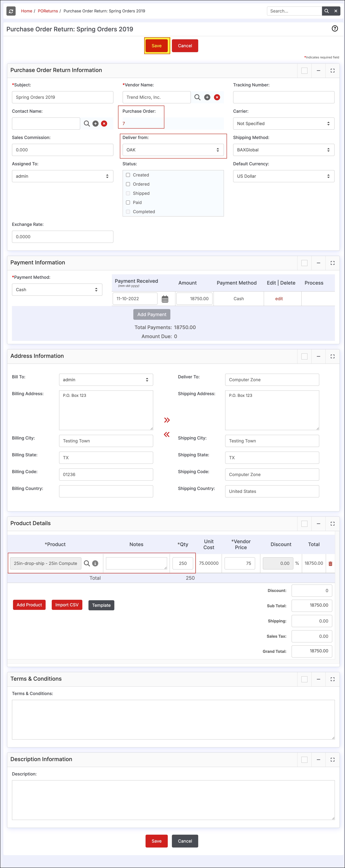Go to Home breadcrumb link

27,11
